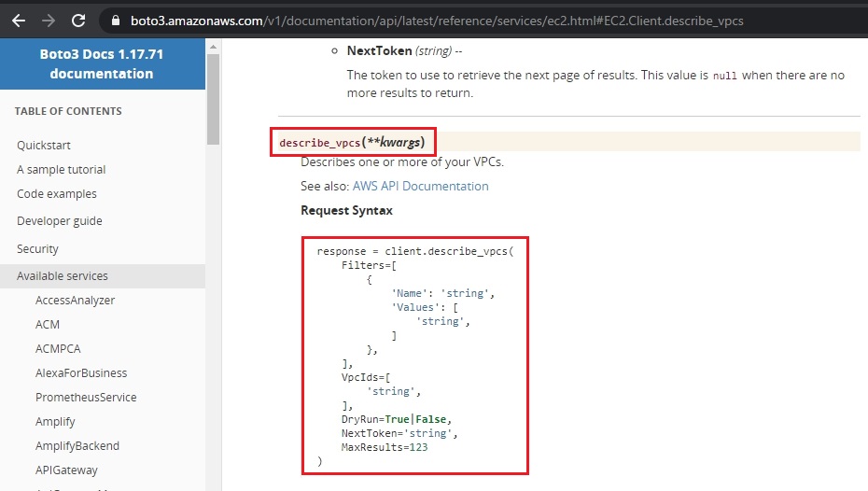Open ACMPCA service docs
The height and width of the screenshot is (491, 868).
[58, 349]
